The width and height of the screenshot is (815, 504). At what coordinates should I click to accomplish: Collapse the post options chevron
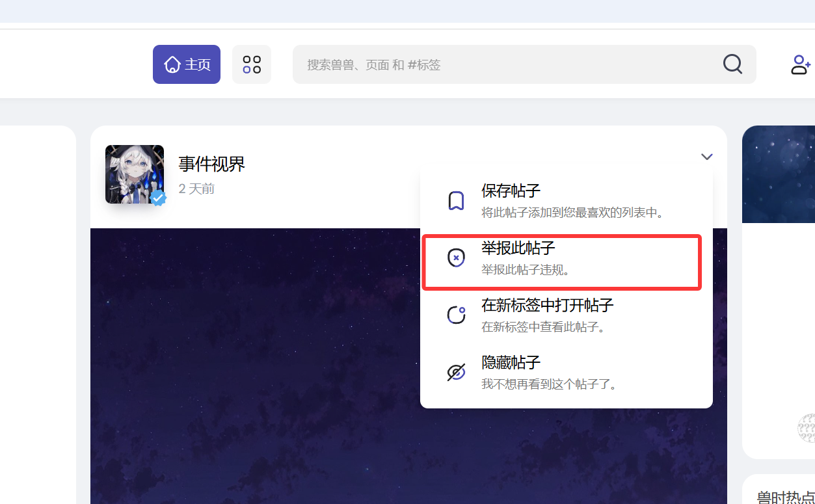click(x=707, y=157)
